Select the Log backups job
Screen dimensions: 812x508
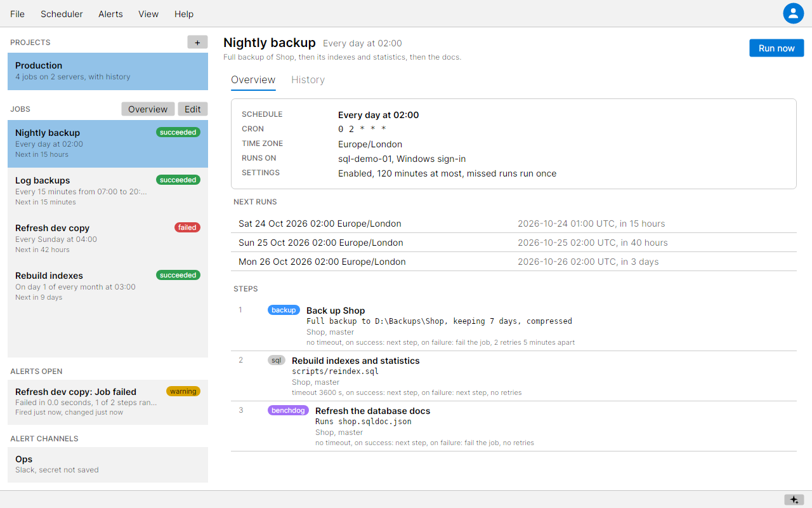tap(108, 191)
